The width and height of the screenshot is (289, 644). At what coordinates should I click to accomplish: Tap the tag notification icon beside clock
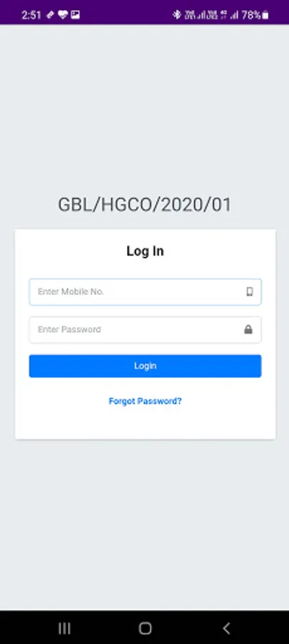coord(49,15)
